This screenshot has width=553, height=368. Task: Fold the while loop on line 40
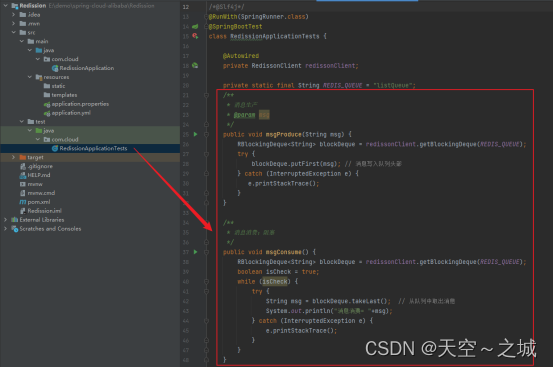pos(206,282)
